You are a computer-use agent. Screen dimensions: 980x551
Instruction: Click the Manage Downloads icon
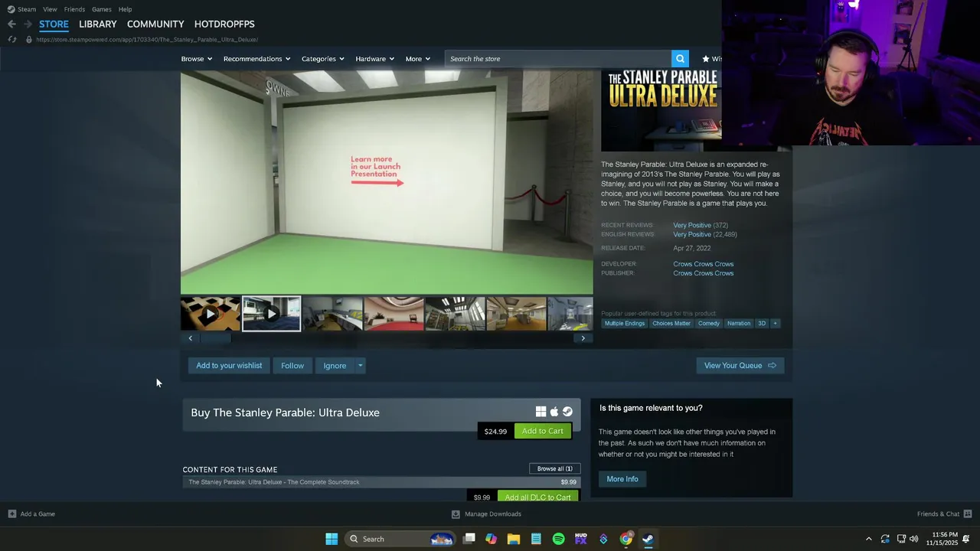tap(456, 514)
